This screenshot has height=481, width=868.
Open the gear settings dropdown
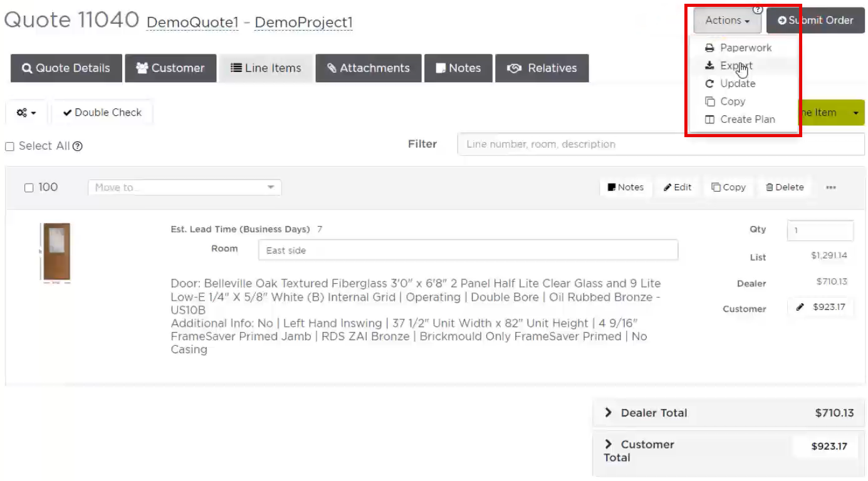(x=26, y=113)
